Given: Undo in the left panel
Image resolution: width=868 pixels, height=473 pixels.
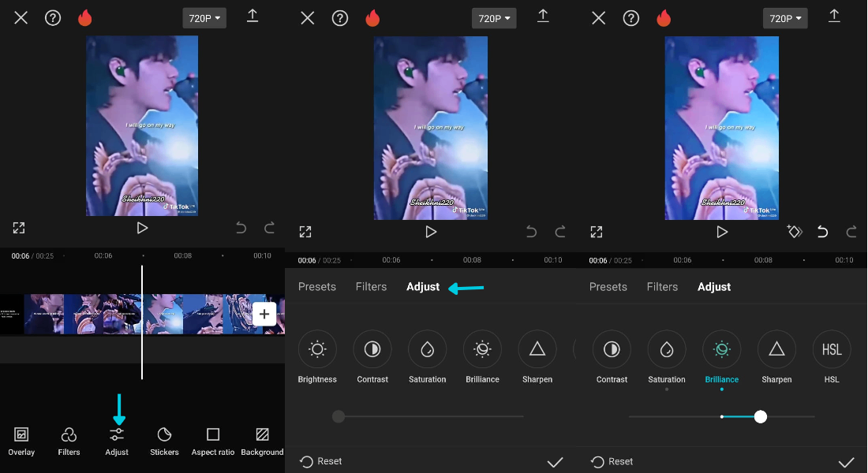Looking at the screenshot, I should 241,228.
